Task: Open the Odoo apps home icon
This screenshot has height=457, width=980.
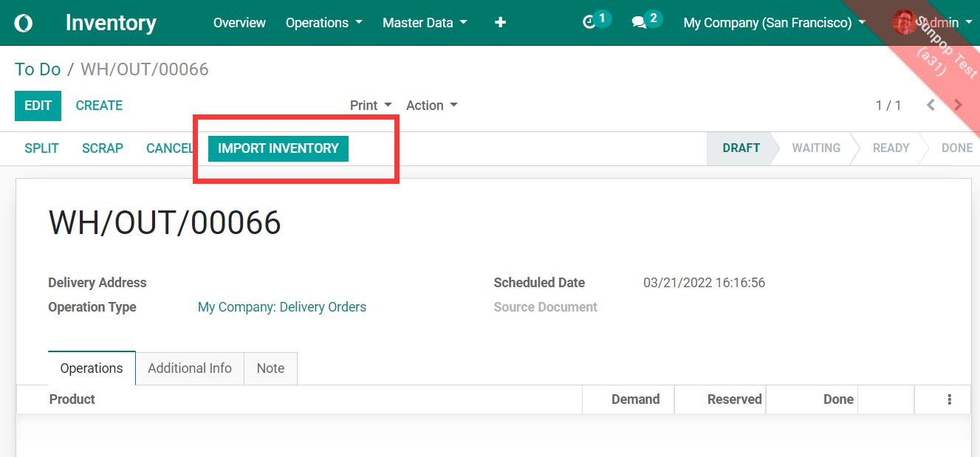Action: (x=24, y=23)
